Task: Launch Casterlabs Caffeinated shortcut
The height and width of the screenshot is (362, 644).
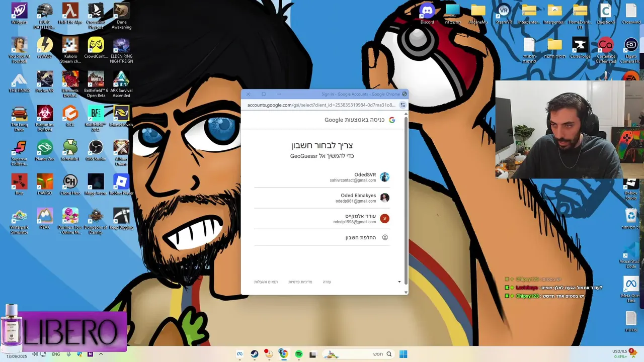Action: click(x=606, y=50)
